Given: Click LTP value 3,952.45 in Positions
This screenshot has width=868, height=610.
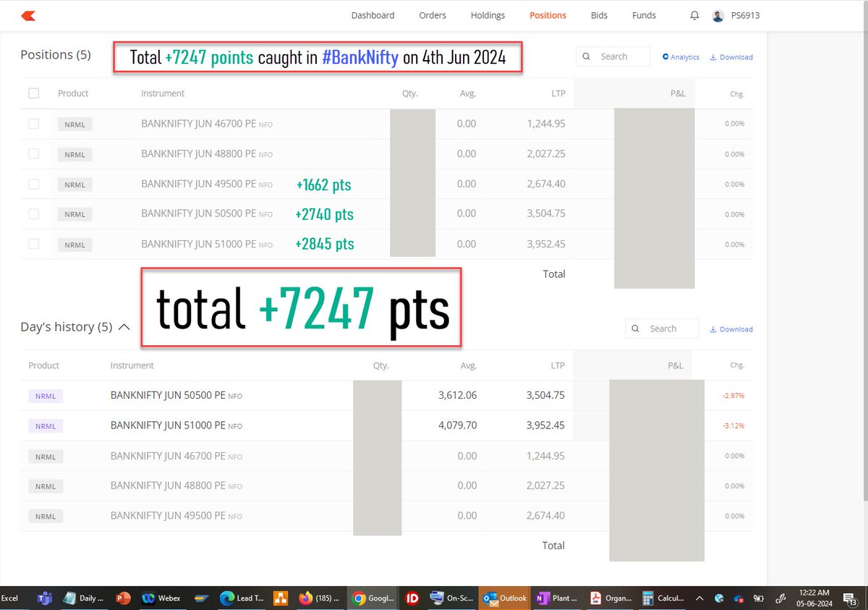Looking at the screenshot, I should coord(545,244).
